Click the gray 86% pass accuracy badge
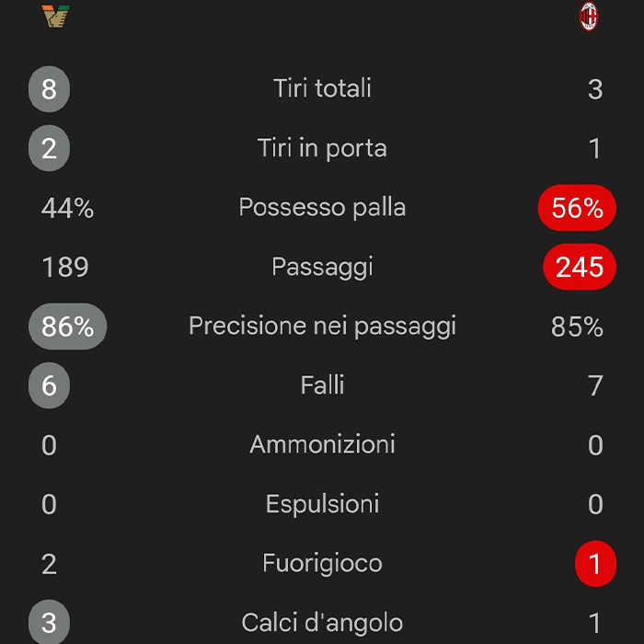The image size is (644, 644). pos(68,327)
